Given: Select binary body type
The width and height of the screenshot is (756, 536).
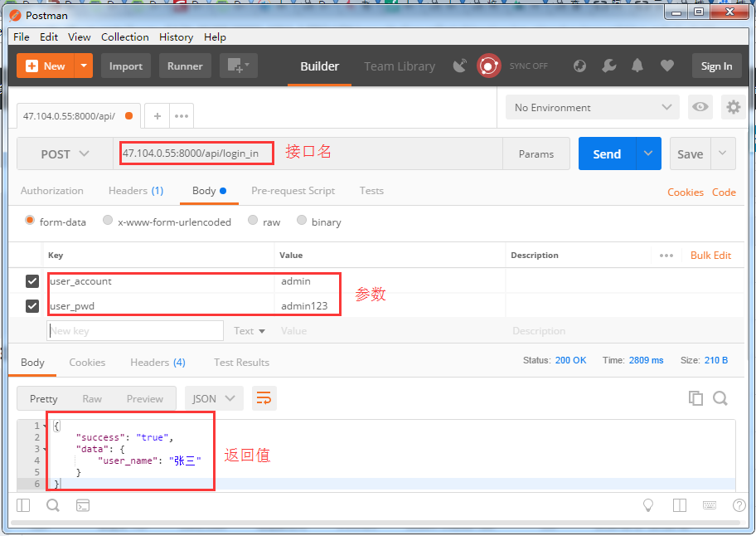Looking at the screenshot, I should coord(302,220).
